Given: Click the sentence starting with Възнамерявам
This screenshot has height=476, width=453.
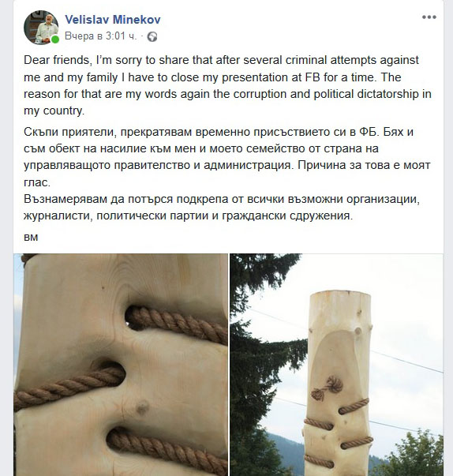Looking at the screenshot, I should coord(222,208).
